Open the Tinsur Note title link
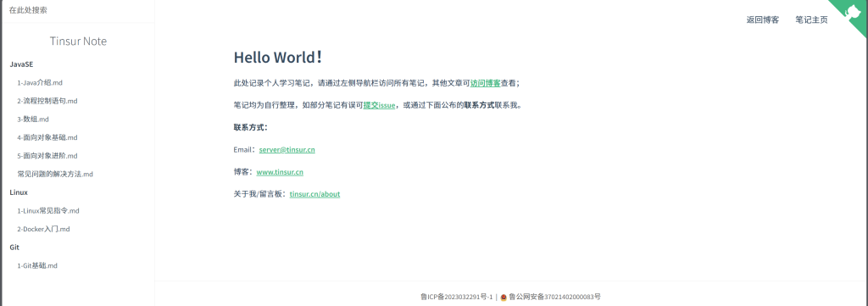The image size is (868, 306). coord(78,42)
